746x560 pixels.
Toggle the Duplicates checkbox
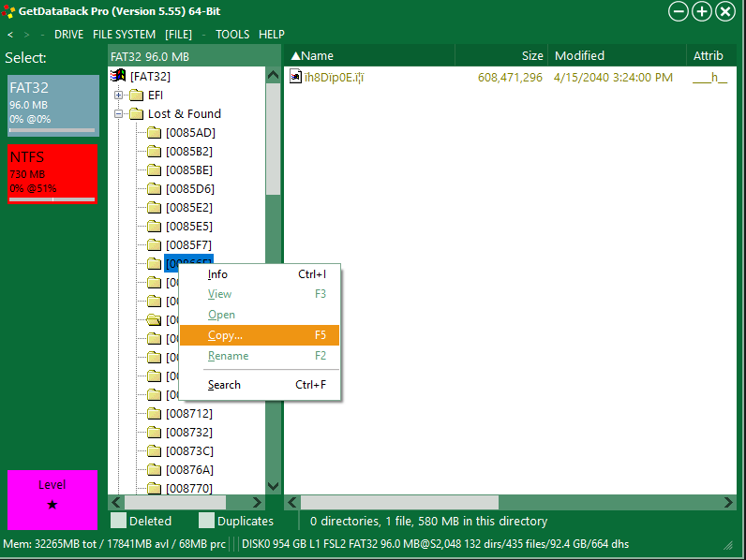point(206,521)
